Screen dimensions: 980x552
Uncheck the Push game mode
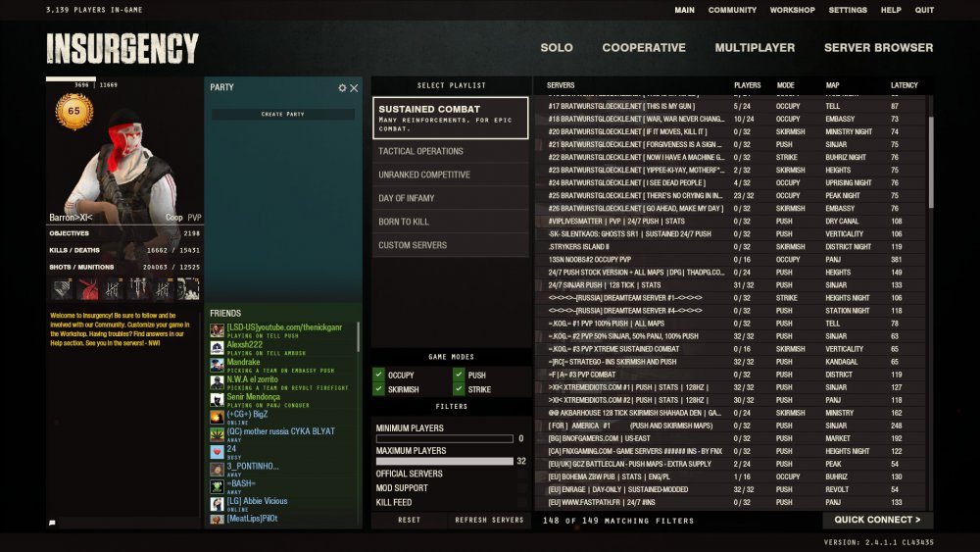pyautogui.click(x=459, y=375)
